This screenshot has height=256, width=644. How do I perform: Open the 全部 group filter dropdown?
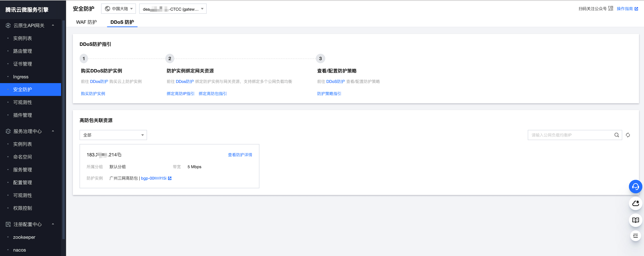pyautogui.click(x=113, y=135)
